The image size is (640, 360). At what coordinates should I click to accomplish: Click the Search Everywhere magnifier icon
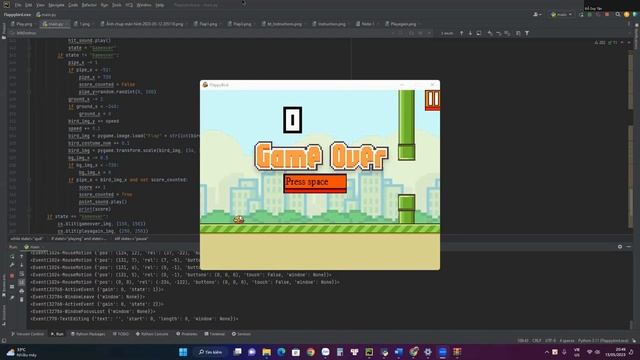618,14
